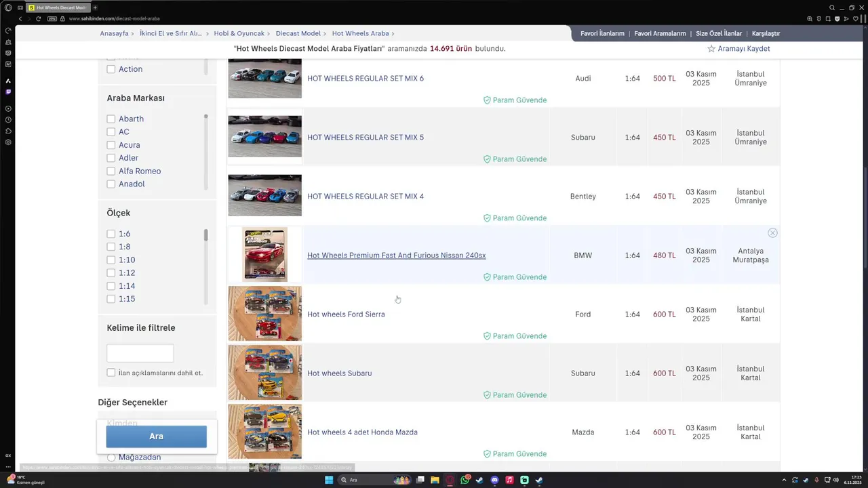868x488 pixels.
Task: Click the star icon beside Aramayı Kaydet
Action: [x=711, y=49]
